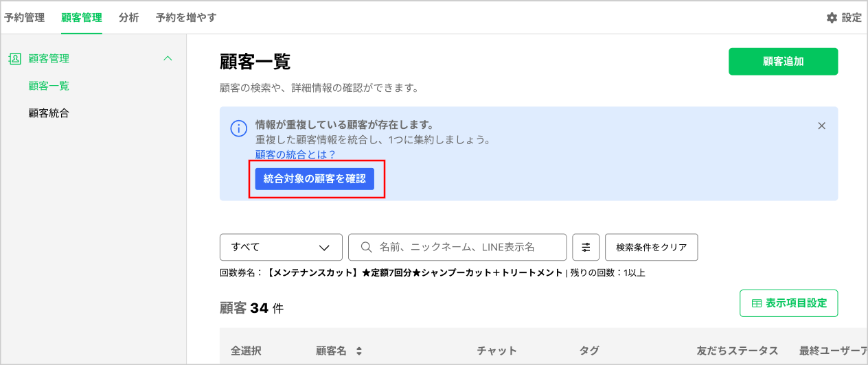The width and height of the screenshot is (868, 365).
Task: Open 設定 with the gear icon
Action: 844,18
